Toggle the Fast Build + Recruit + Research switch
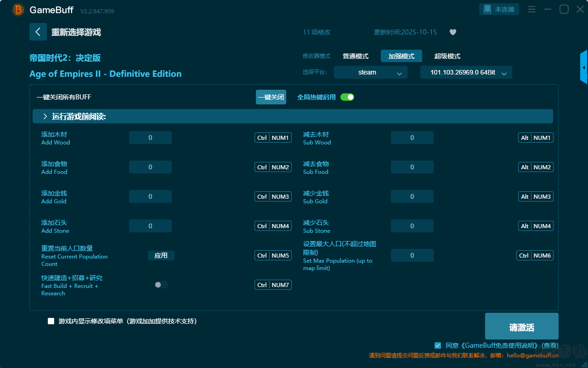This screenshot has width=588, height=368. [x=161, y=285]
